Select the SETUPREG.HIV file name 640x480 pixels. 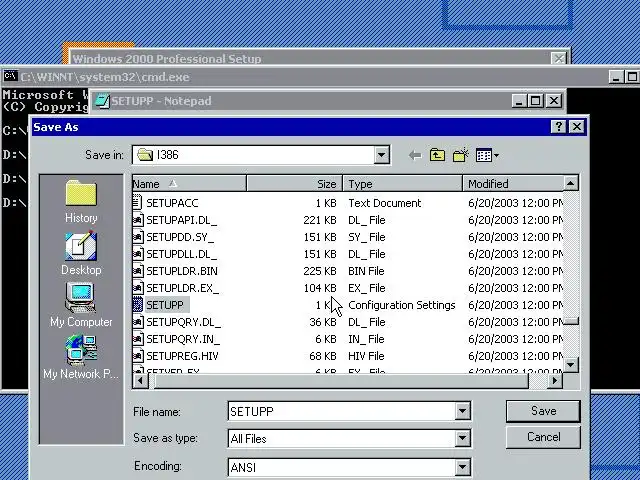[182, 356]
